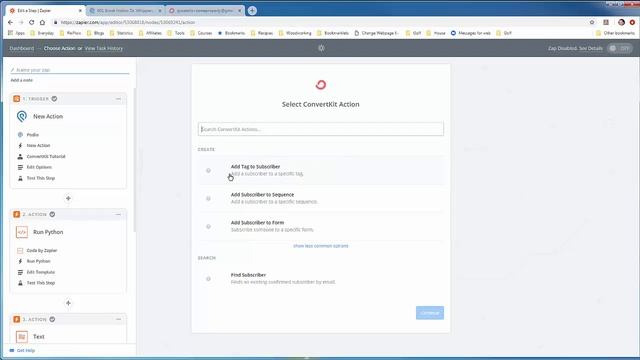Open Edit Template in step 2

40,272
